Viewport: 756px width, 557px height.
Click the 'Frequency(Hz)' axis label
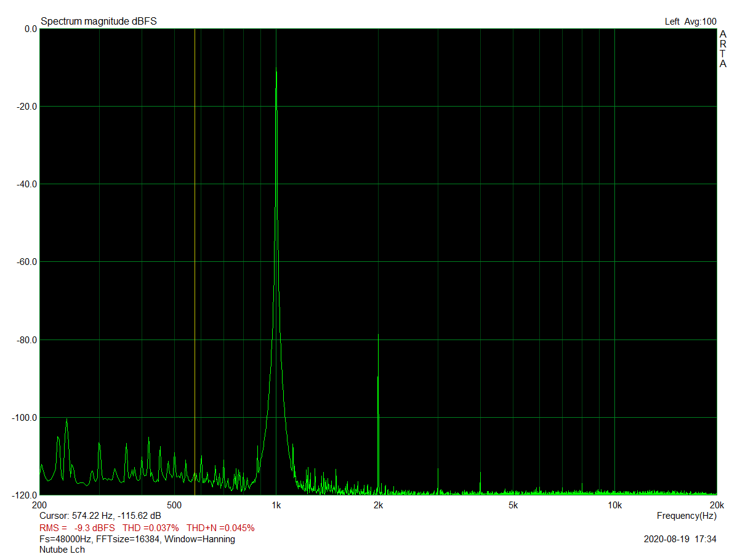(686, 516)
